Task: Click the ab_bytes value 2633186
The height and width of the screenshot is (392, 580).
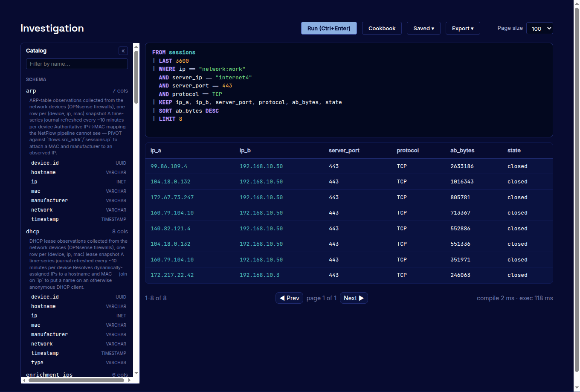Action: pos(462,166)
